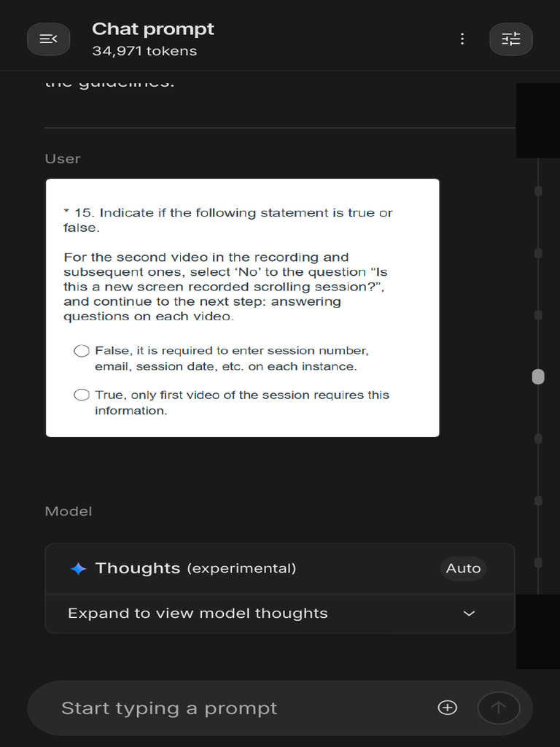Click the 34,971 tokens count
The height and width of the screenshot is (747, 560).
coord(144,51)
